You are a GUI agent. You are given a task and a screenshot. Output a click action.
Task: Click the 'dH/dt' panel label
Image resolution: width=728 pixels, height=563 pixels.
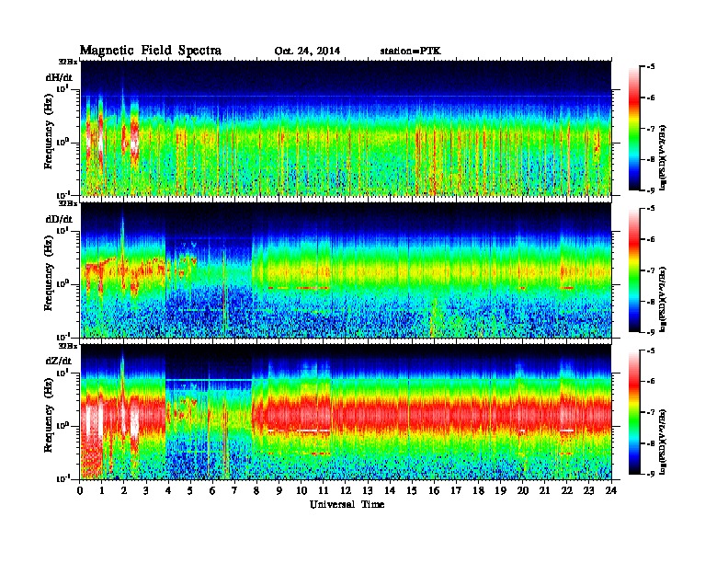point(59,77)
